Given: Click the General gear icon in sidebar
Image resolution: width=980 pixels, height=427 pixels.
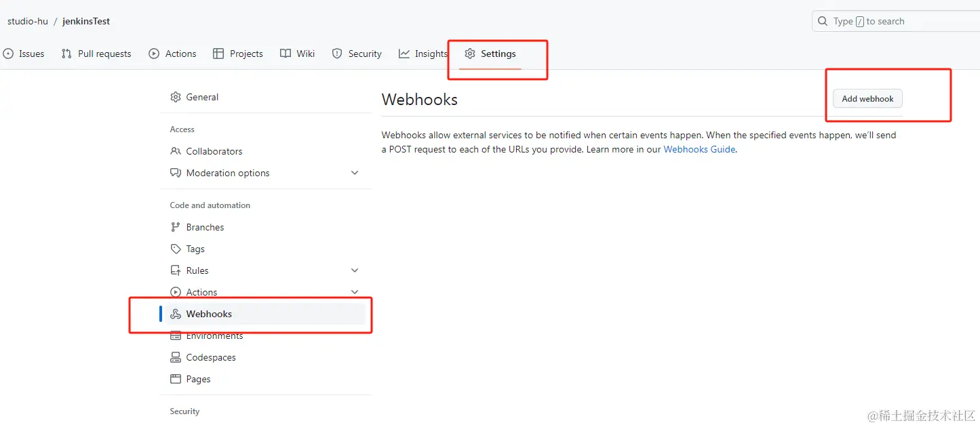Looking at the screenshot, I should point(176,97).
